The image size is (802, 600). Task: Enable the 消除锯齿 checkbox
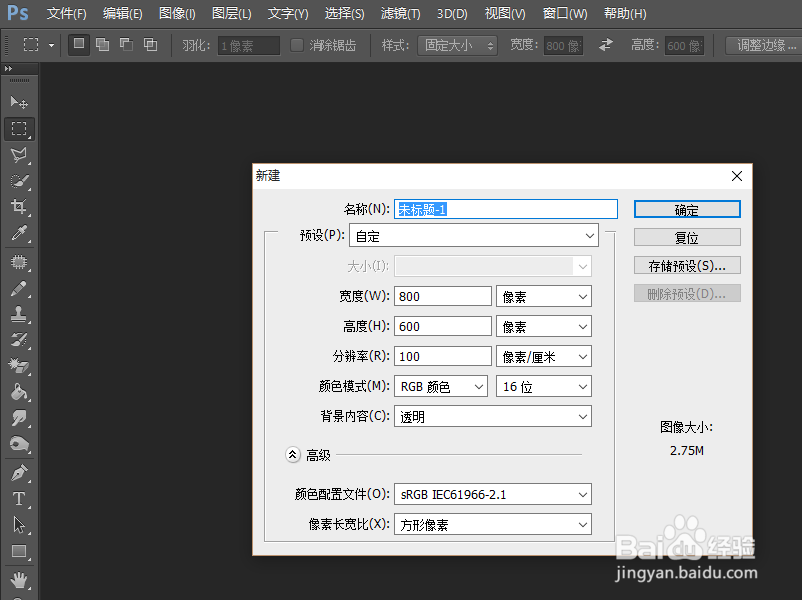(x=296, y=44)
